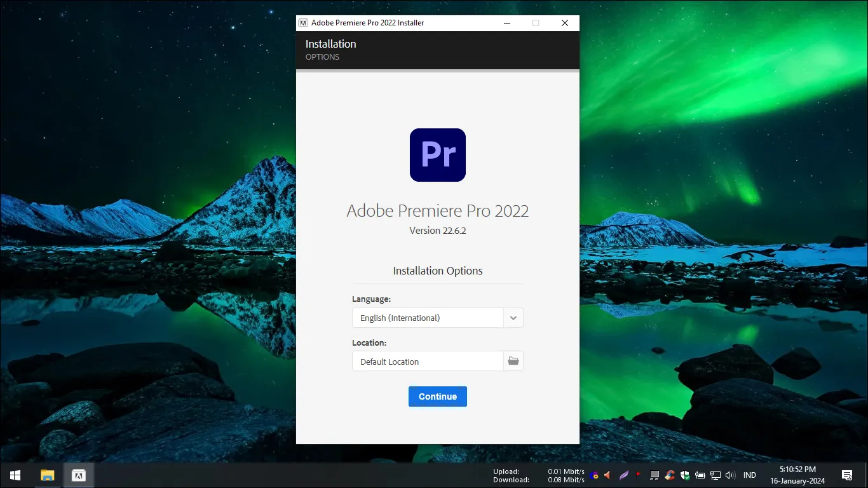Open Windows Security shield in system tray
The width and height of the screenshot is (868, 488).
(x=684, y=475)
